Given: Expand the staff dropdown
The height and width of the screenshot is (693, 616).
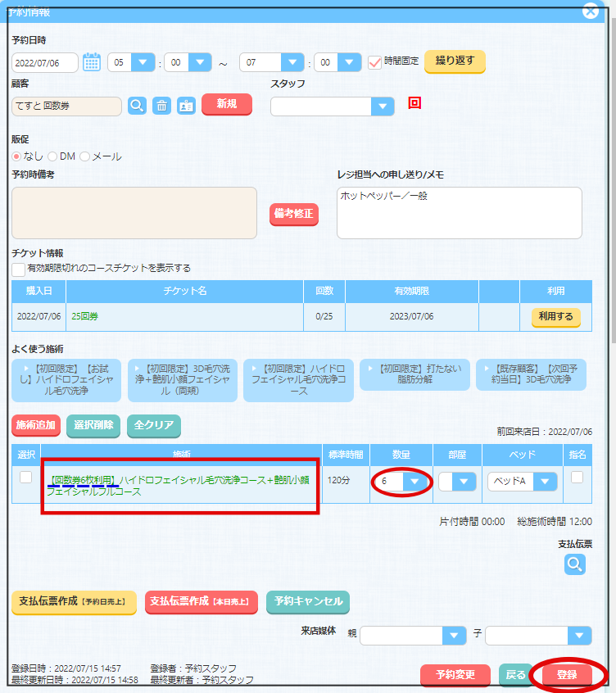Looking at the screenshot, I should pos(382,106).
